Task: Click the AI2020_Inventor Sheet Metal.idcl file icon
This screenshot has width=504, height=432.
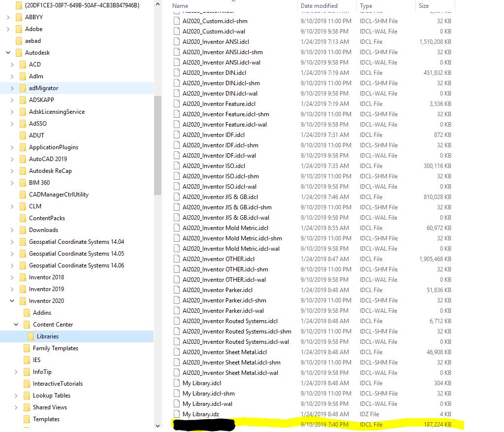Action: [x=175, y=352]
